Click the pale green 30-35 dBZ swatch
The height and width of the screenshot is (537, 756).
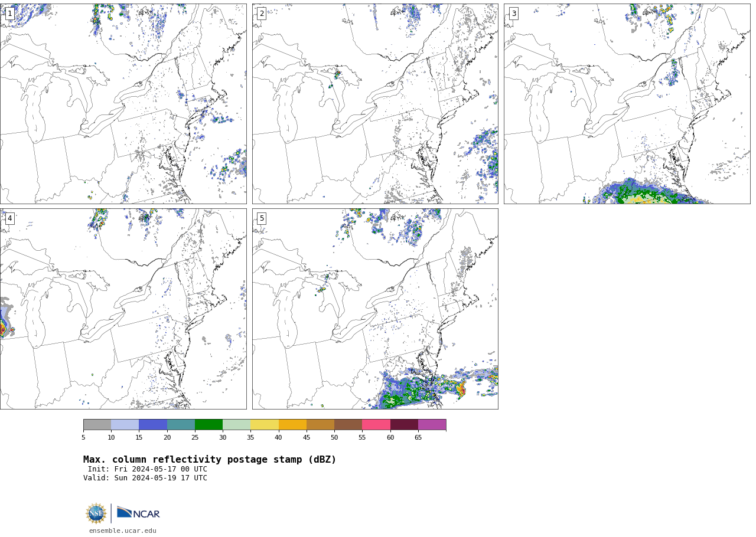236,425
